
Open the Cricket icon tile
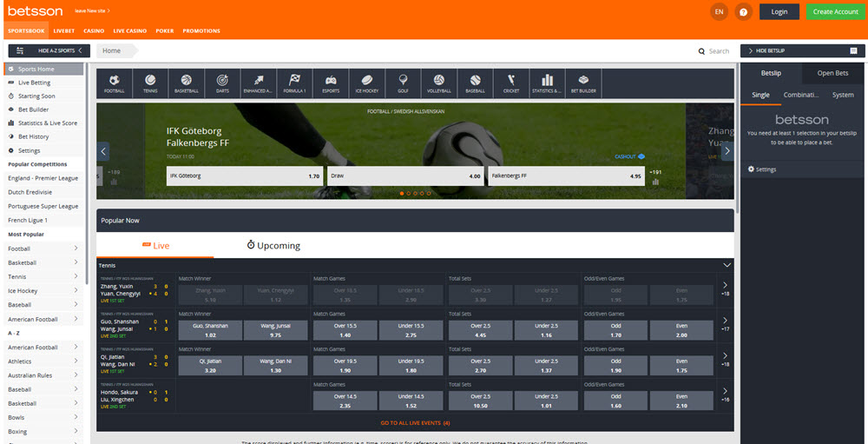point(511,83)
